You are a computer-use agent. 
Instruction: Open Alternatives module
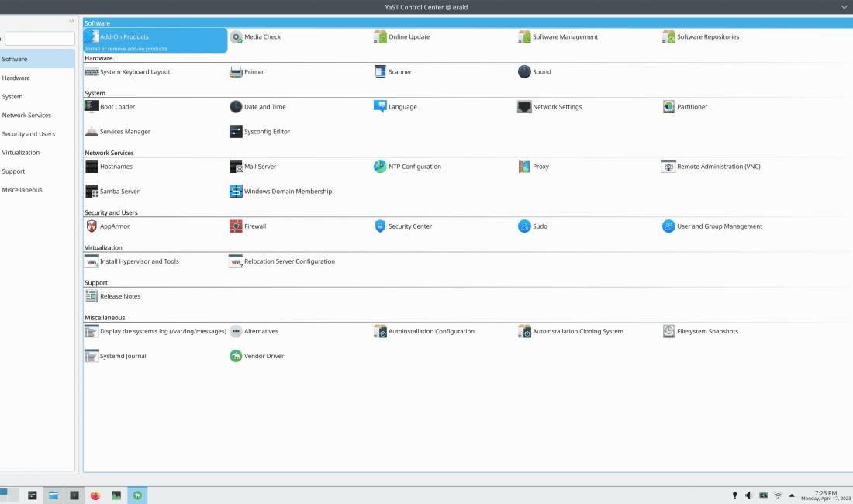pyautogui.click(x=254, y=331)
